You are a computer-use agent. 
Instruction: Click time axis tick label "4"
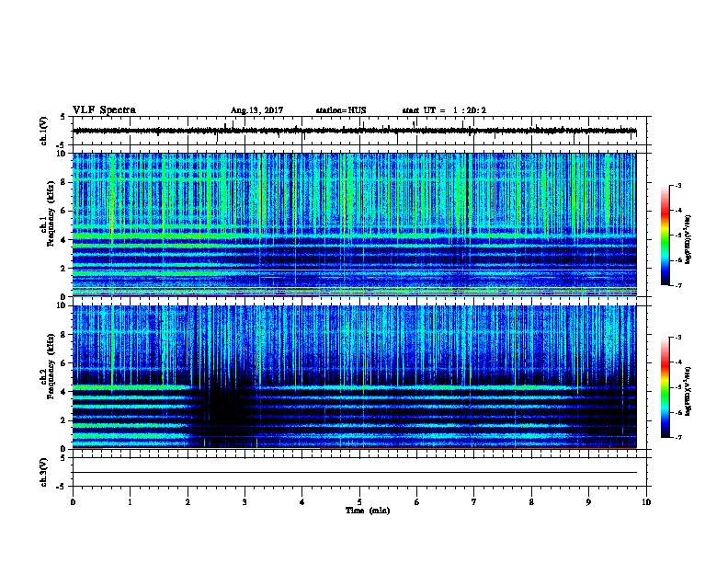point(302,502)
